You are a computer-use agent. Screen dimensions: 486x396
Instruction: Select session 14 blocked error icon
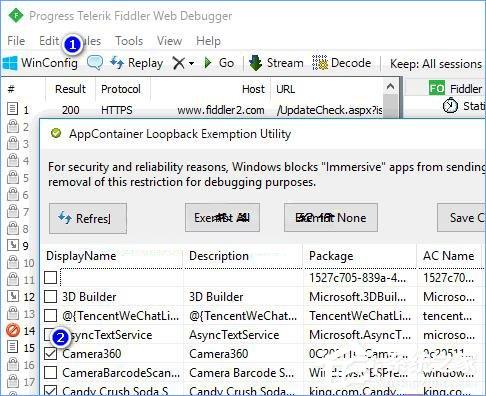13,330
